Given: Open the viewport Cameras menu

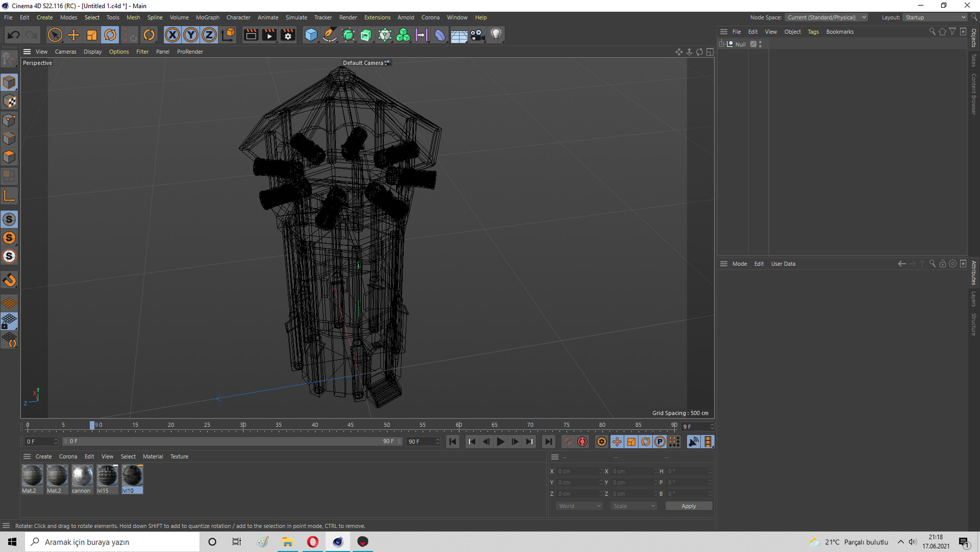Looking at the screenshot, I should tap(65, 52).
